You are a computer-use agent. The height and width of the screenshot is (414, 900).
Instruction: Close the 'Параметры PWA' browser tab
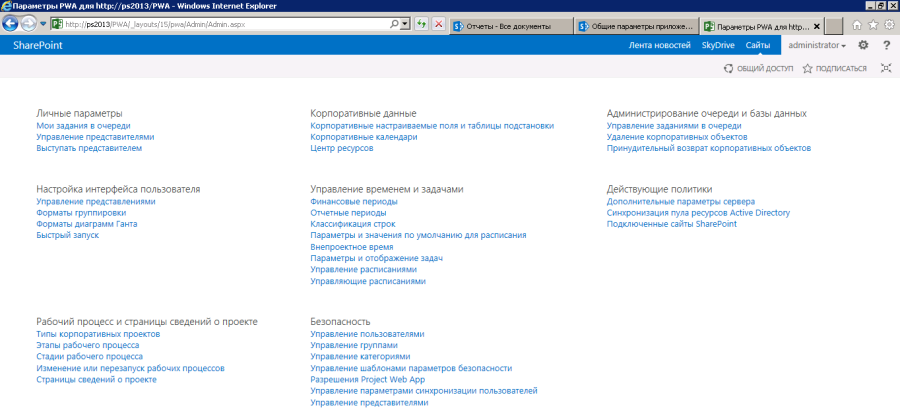pyautogui.click(x=817, y=26)
